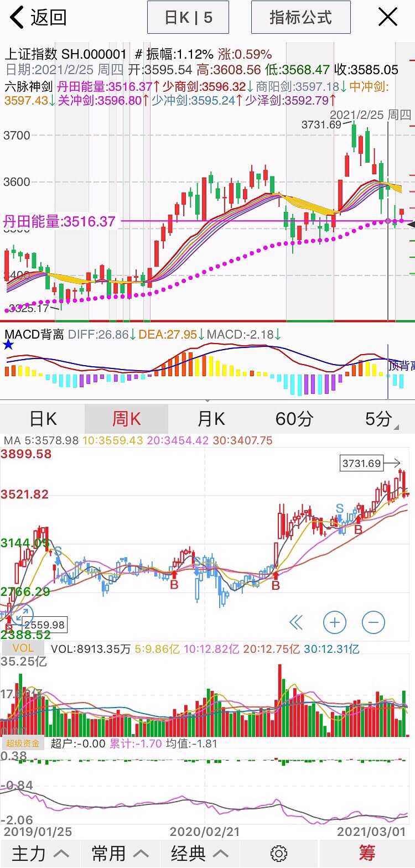This screenshot has height=868, width=415.
Task: Click the magenta 丹田能量 level line label
Action: pyautogui.click(x=59, y=221)
